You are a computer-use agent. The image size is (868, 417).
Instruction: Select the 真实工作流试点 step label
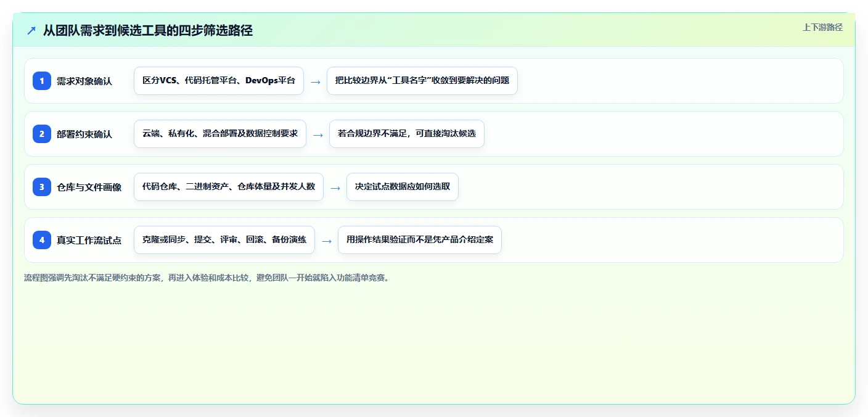click(x=89, y=240)
